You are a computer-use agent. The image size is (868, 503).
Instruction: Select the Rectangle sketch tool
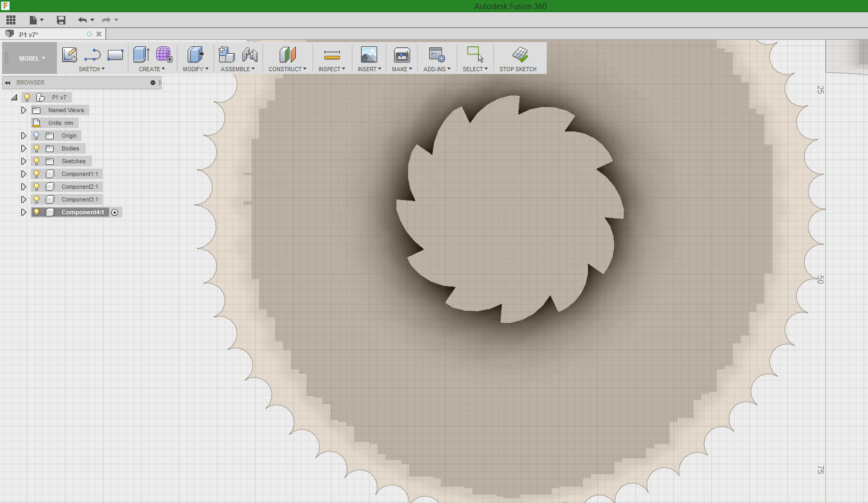(115, 55)
